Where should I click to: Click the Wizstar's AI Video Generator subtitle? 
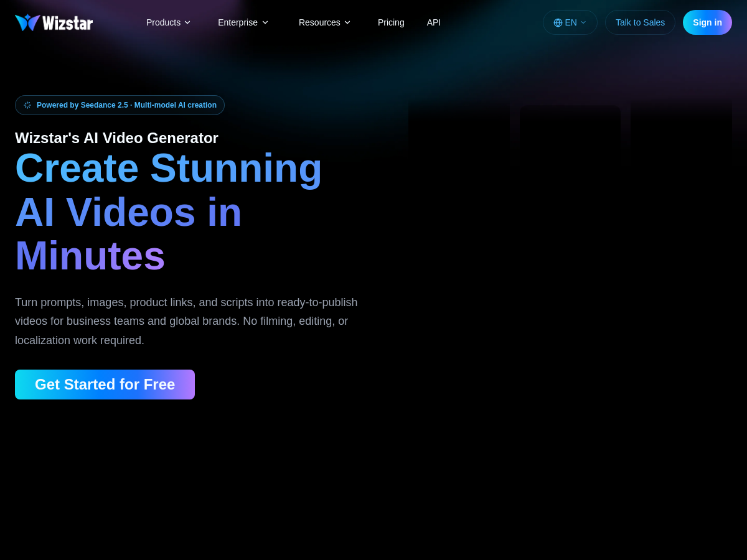tap(116, 138)
